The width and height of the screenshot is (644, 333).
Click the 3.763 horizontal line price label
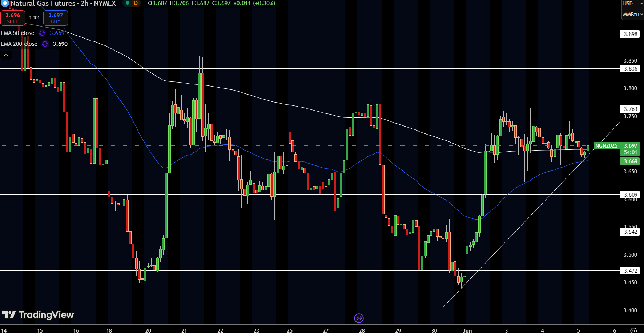631,109
